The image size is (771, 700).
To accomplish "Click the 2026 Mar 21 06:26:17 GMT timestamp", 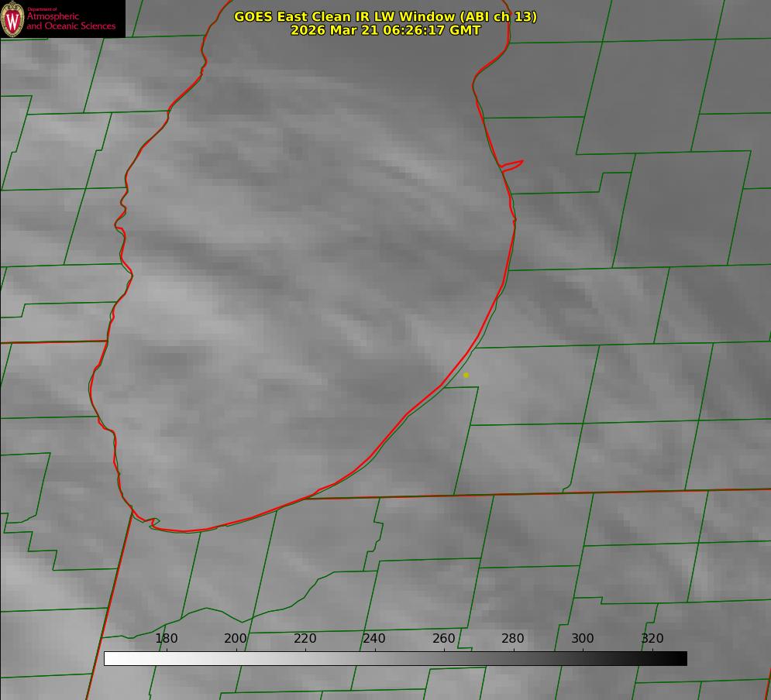I will point(386,30).
